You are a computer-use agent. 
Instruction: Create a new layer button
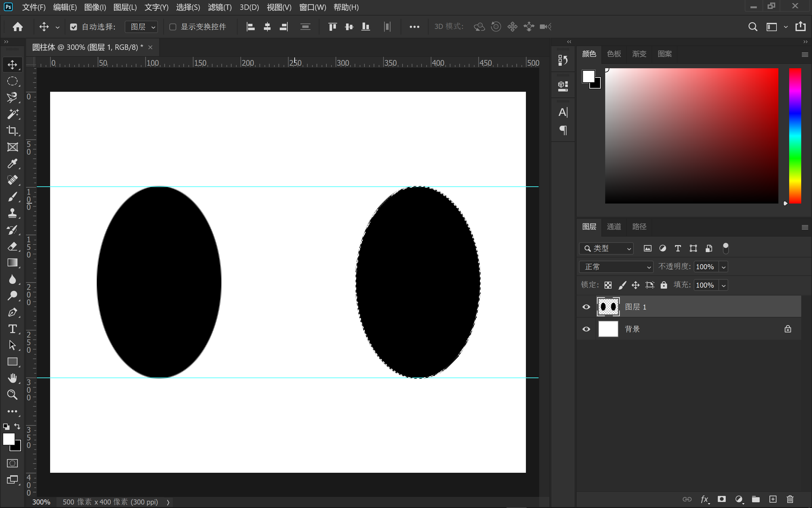pos(773,499)
